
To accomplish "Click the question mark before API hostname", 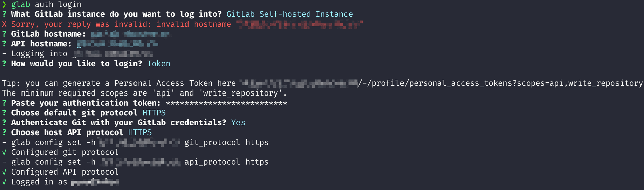I will click(x=4, y=44).
